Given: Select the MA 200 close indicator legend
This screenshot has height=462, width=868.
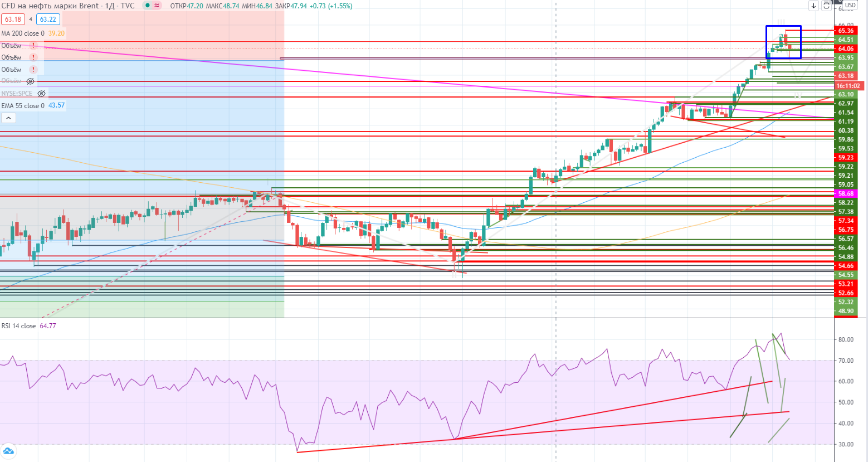Looking at the screenshot, I should [x=23, y=33].
